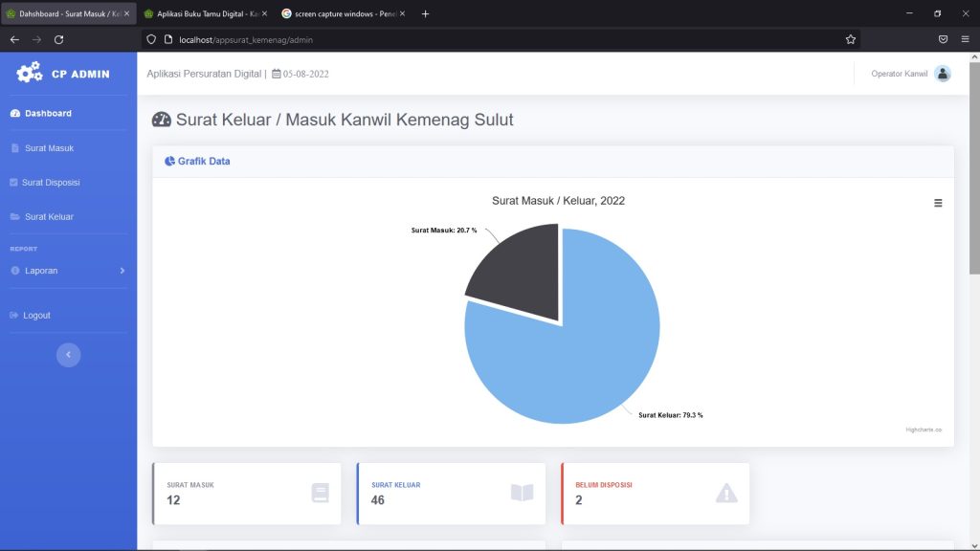Viewport: 980px width, 551px height.
Task: Open the Firefox application menu icon
Action: (x=965, y=39)
